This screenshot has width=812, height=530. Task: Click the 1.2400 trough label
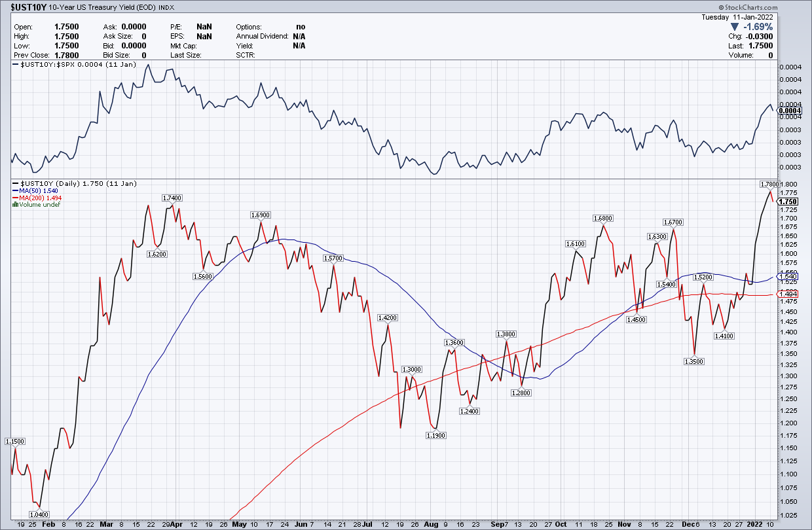pos(470,411)
